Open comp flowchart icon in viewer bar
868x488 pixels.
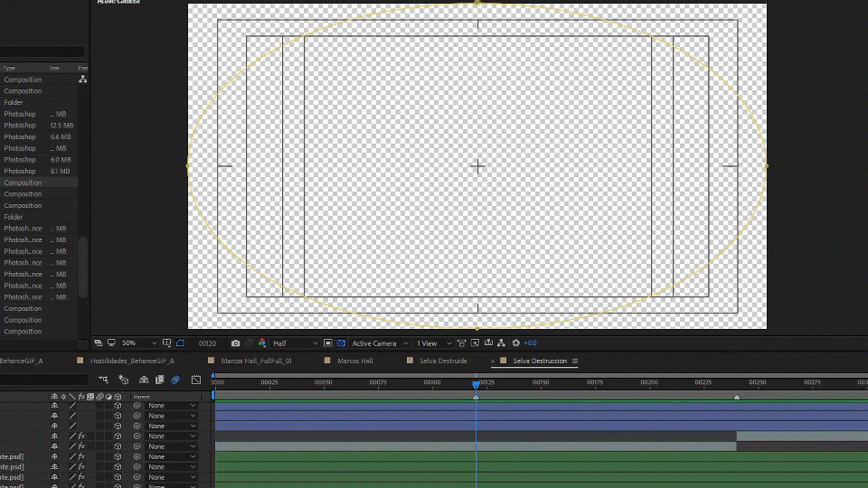(x=502, y=343)
